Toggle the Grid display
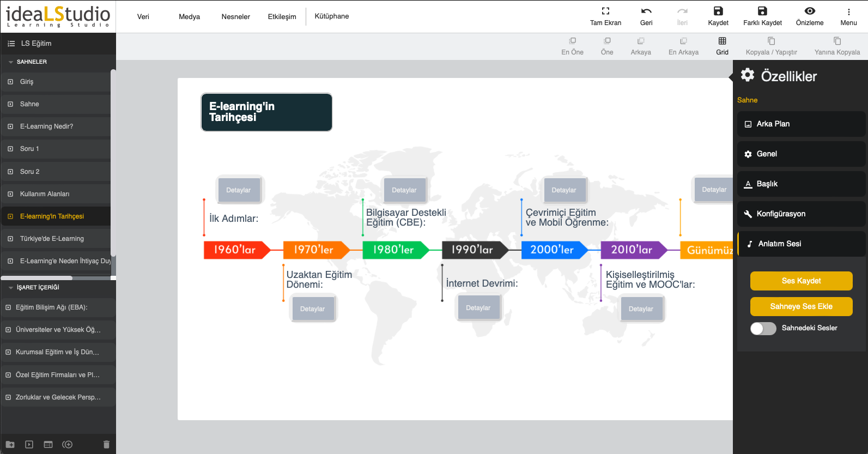Viewport: 868px width, 454px height. (722, 41)
